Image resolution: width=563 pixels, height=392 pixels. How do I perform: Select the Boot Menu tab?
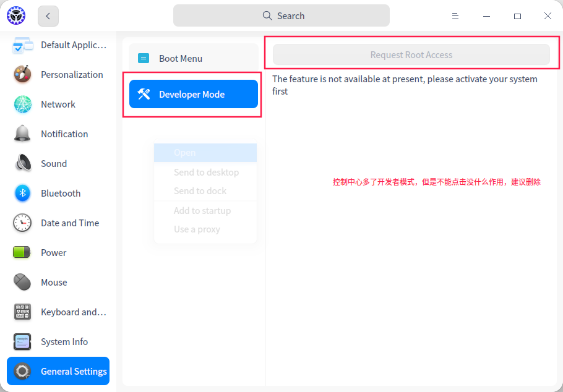point(194,58)
